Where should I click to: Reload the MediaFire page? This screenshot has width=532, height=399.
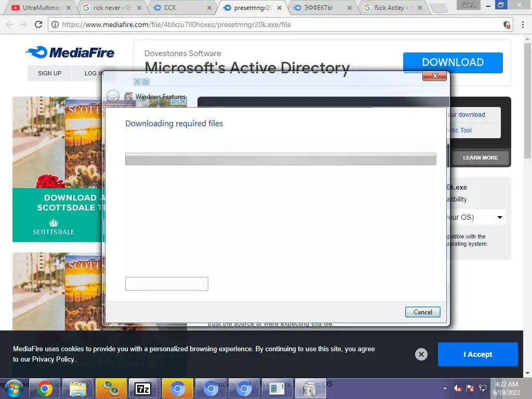tap(38, 24)
